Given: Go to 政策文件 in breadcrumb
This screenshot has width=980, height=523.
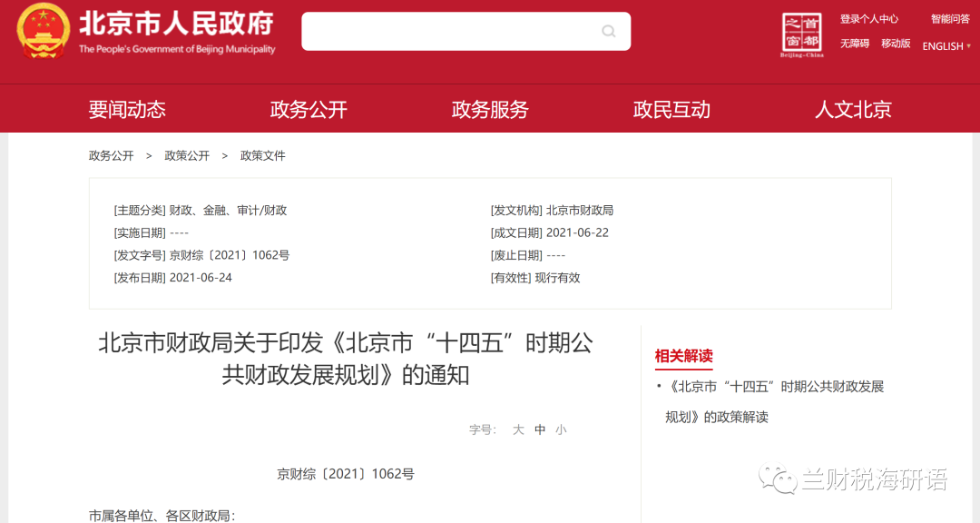Looking at the screenshot, I should (262, 156).
